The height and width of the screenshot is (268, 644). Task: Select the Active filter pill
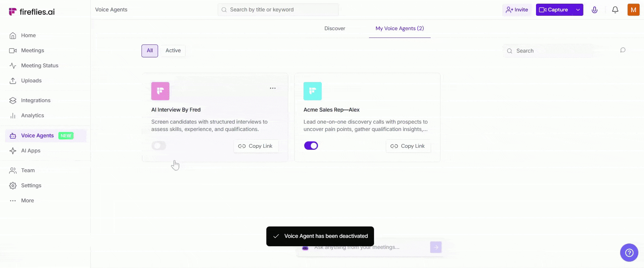[x=173, y=51]
